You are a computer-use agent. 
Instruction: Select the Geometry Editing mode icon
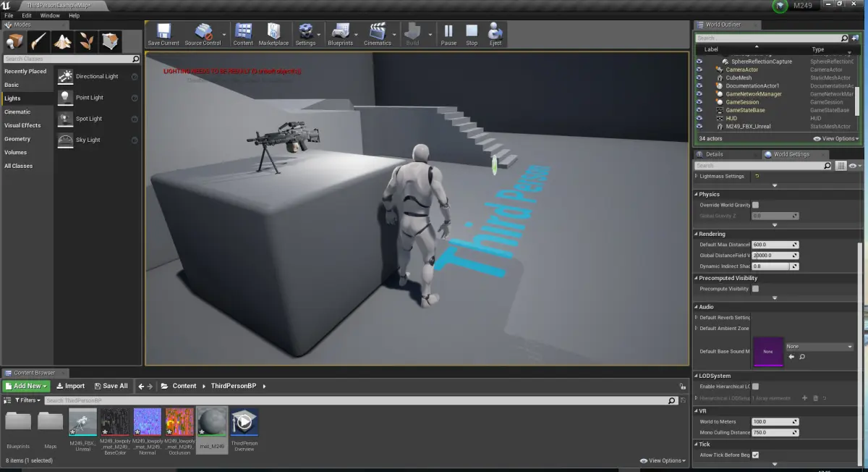110,41
